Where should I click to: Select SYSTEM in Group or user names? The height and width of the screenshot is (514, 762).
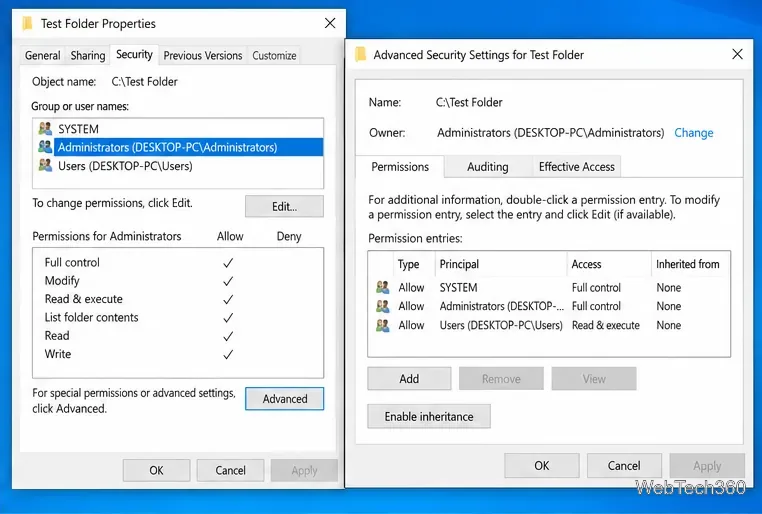178,129
